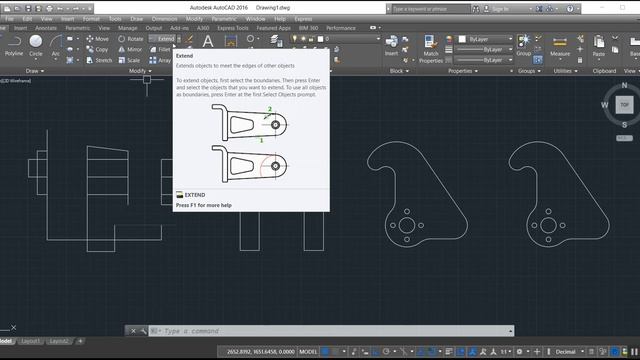Close the command line with X button
The image size is (640, 360).
(x=133, y=331)
